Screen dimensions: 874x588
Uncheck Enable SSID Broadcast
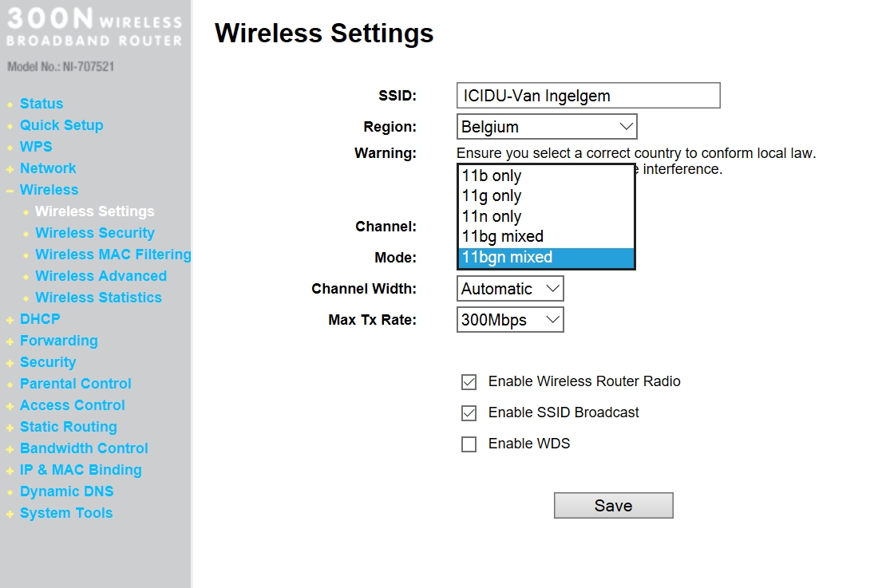click(x=469, y=413)
